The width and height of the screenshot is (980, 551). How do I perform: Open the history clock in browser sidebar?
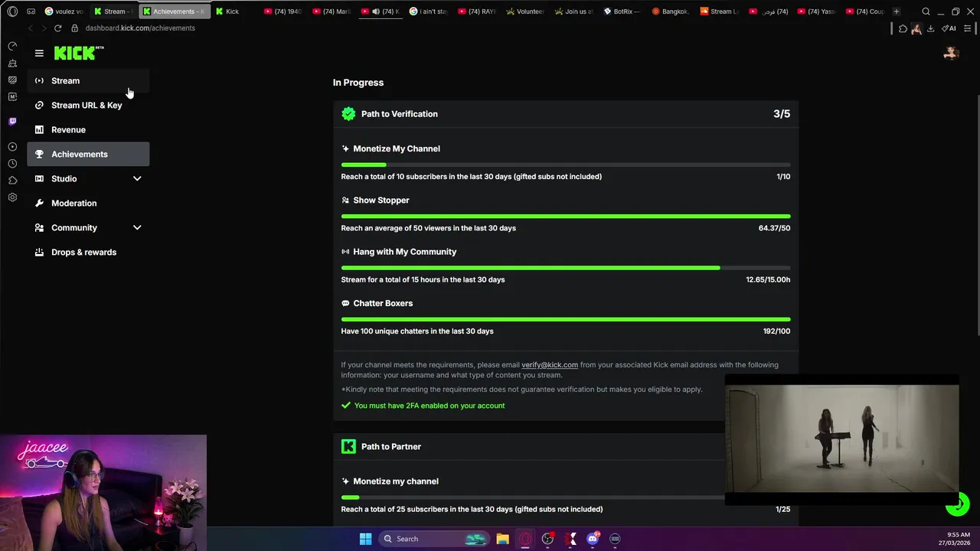pos(12,164)
